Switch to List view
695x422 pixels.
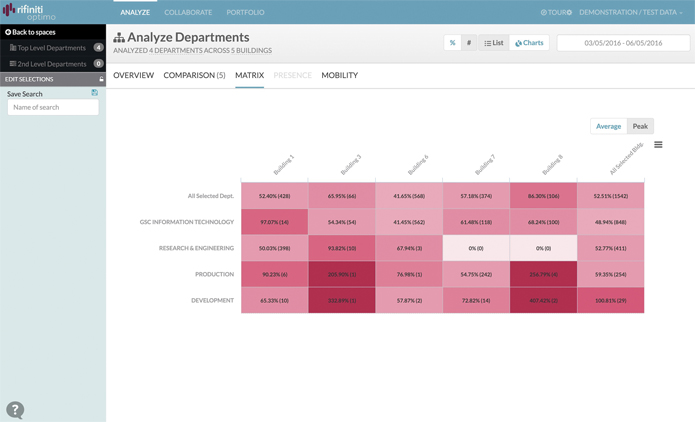[494, 43]
